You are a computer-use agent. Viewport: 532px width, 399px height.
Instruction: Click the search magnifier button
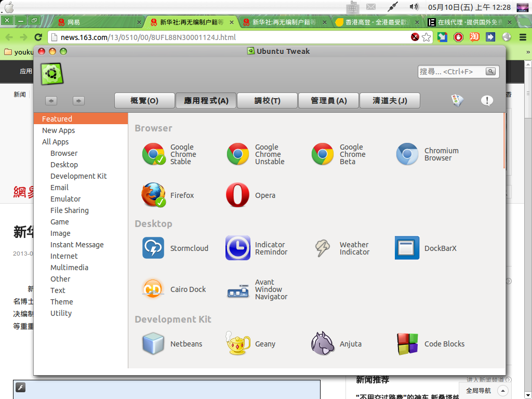(490, 71)
